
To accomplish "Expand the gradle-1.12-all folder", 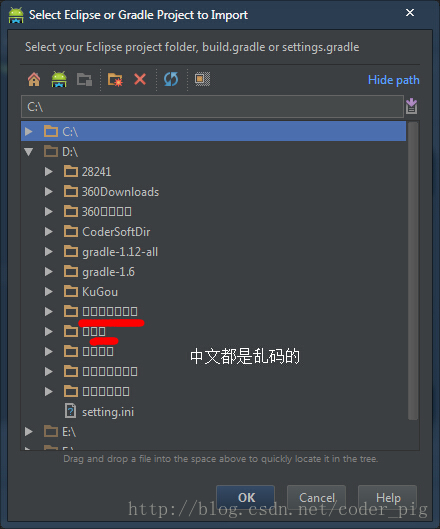I will pos(49,252).
